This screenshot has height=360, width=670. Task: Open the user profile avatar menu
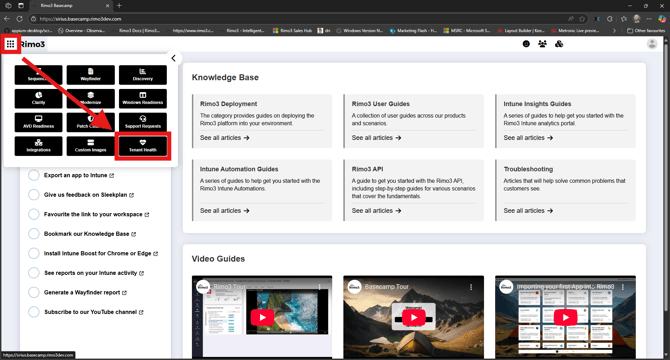(652, 44)
